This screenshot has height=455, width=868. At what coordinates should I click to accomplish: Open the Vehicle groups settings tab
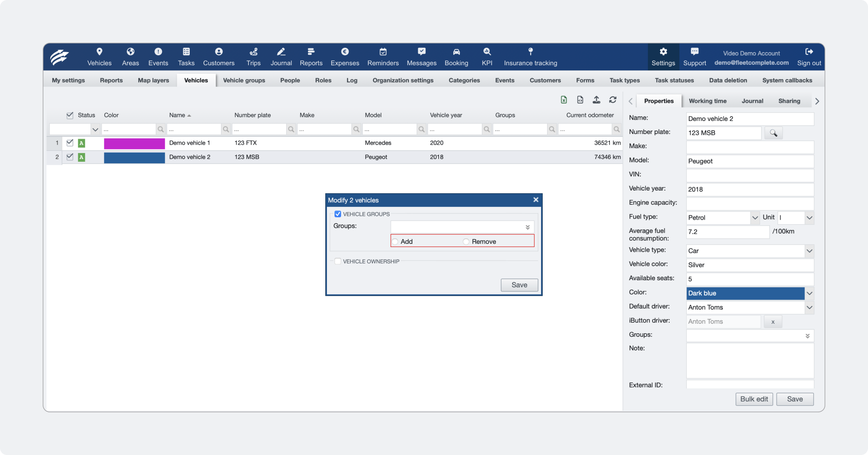(244, 80)
